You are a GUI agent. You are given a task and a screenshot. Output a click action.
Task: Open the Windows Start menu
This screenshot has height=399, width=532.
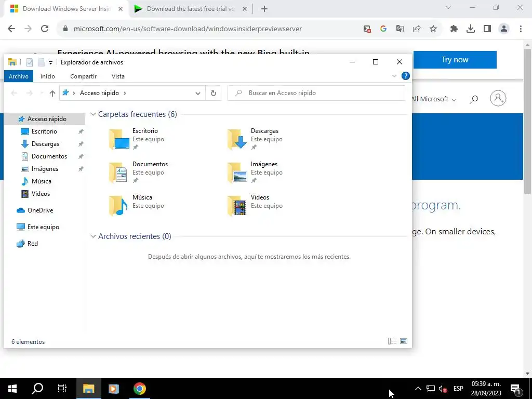point(12,389)
